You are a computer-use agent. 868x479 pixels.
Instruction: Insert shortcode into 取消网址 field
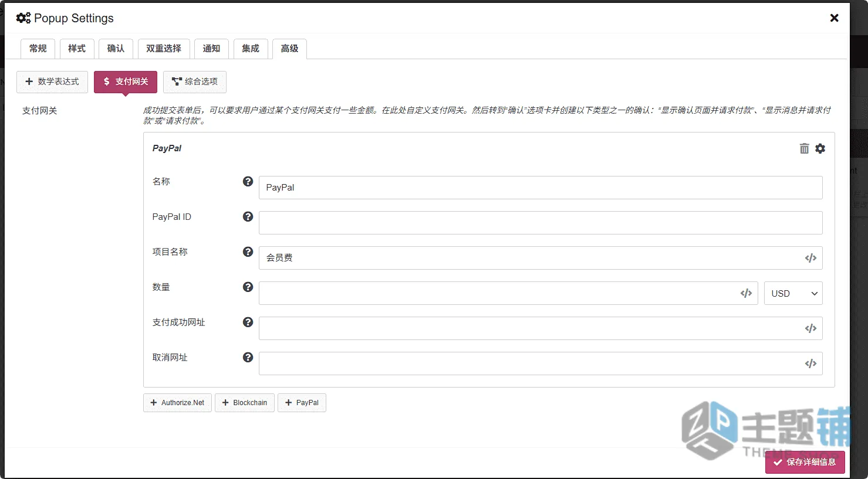tap(810, 364)
